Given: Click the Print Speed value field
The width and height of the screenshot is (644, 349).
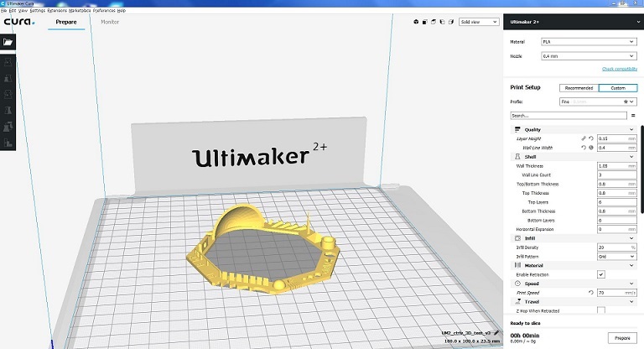Looking at the screenshot, I should click(x=617, y=293).
